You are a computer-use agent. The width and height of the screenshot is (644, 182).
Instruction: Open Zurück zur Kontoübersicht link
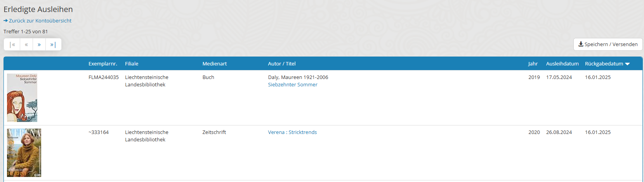40,21
